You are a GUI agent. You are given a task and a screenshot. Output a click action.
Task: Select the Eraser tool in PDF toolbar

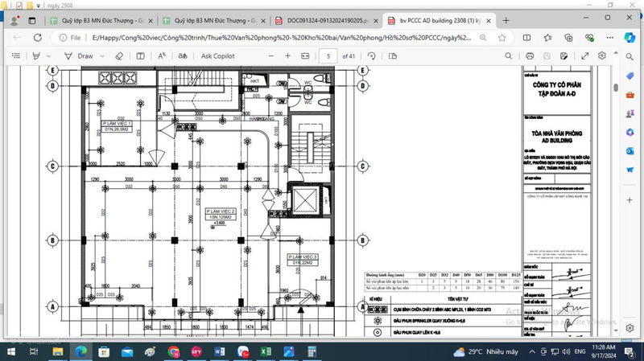tap(119, 56)
